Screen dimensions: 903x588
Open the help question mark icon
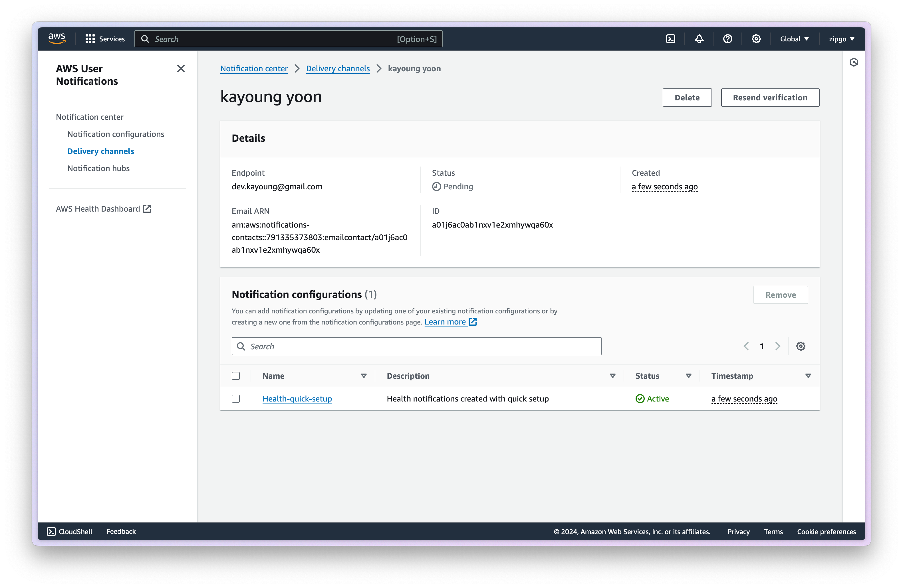[727, 39]
